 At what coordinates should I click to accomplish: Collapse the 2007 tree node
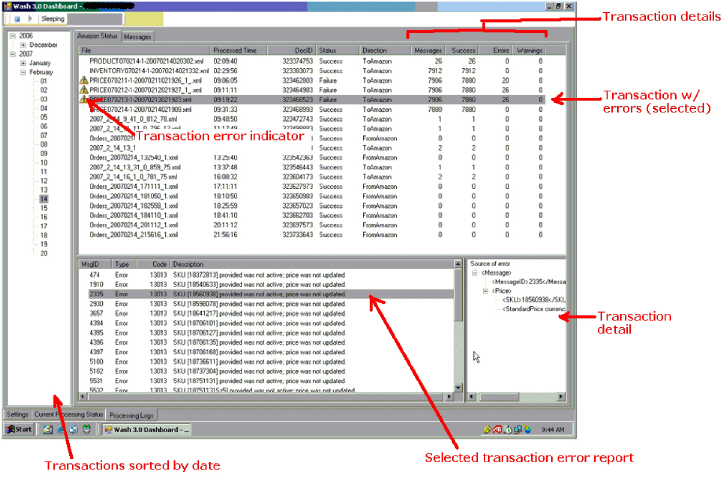point(13,54)
